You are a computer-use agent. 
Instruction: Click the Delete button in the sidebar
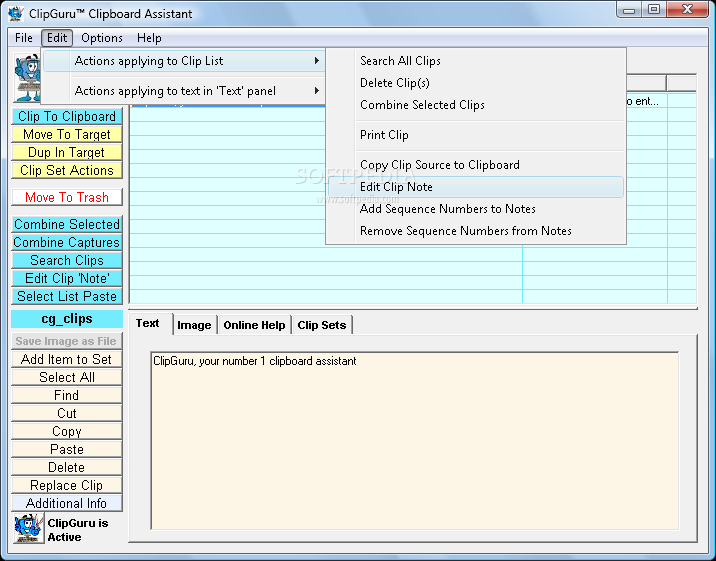tap(67, 467)
